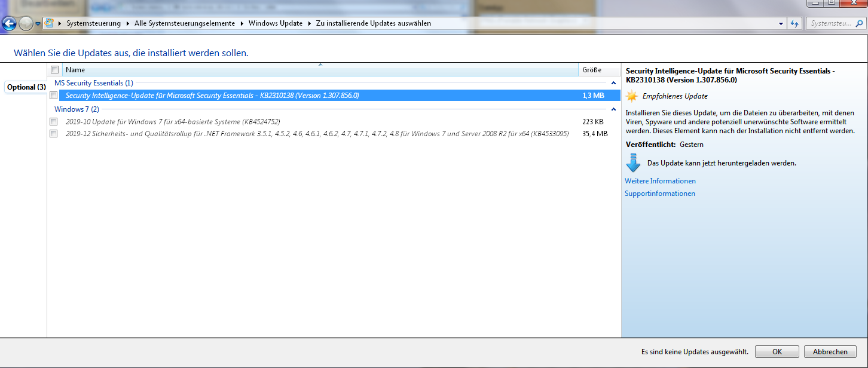Click the 1,3 MB size cell
This screenshot has width=868, height=368.
click(593, 95)
